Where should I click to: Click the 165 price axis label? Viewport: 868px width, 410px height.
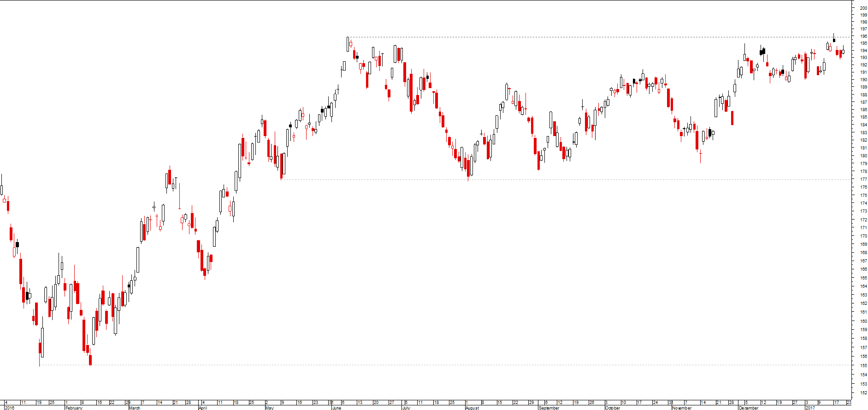click(x=863, y=278)
